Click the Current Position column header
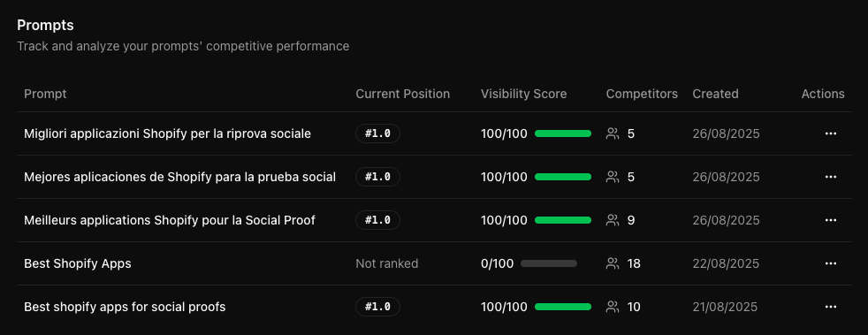 point(402,94)
